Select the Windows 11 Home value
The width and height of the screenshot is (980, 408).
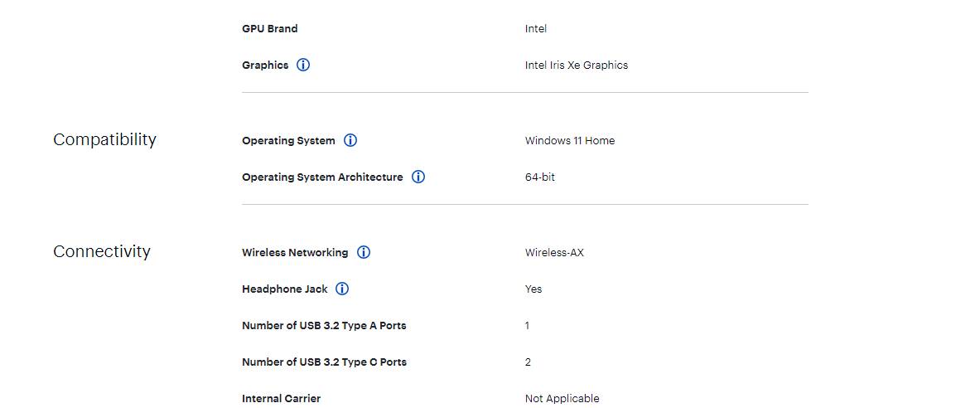tap(570, 141)
